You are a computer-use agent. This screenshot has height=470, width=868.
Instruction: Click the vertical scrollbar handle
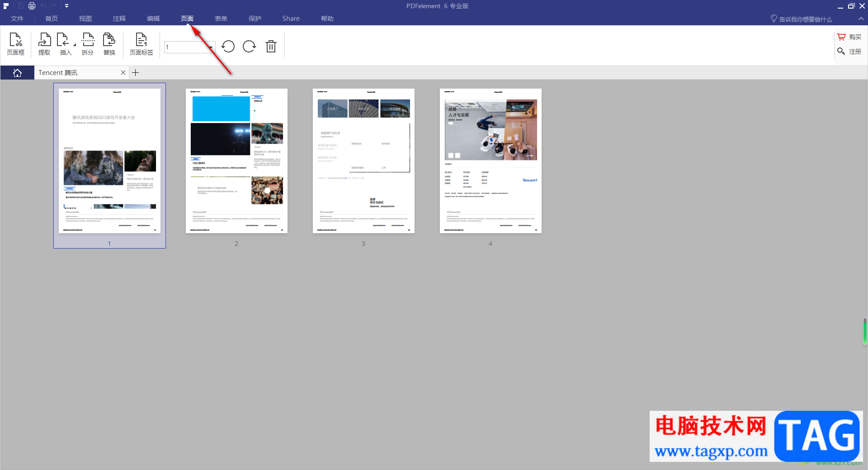[x=865, y=331]
